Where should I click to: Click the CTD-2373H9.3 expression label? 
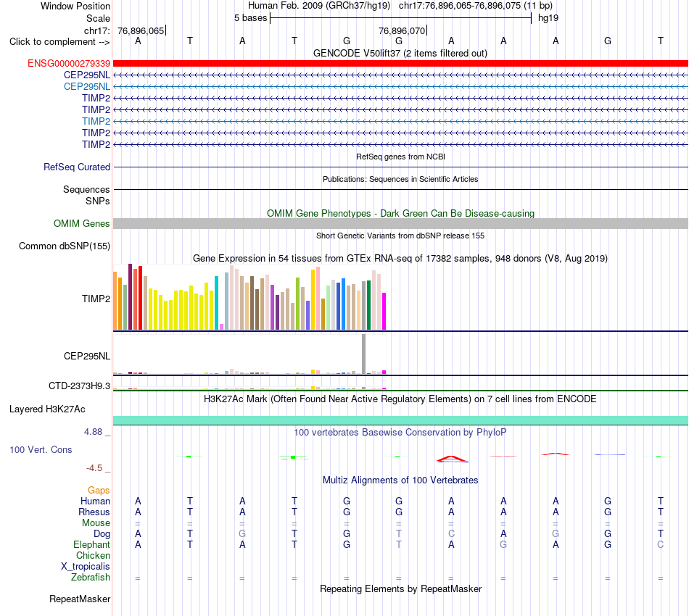pyautogui.click(x=79, y=386)
